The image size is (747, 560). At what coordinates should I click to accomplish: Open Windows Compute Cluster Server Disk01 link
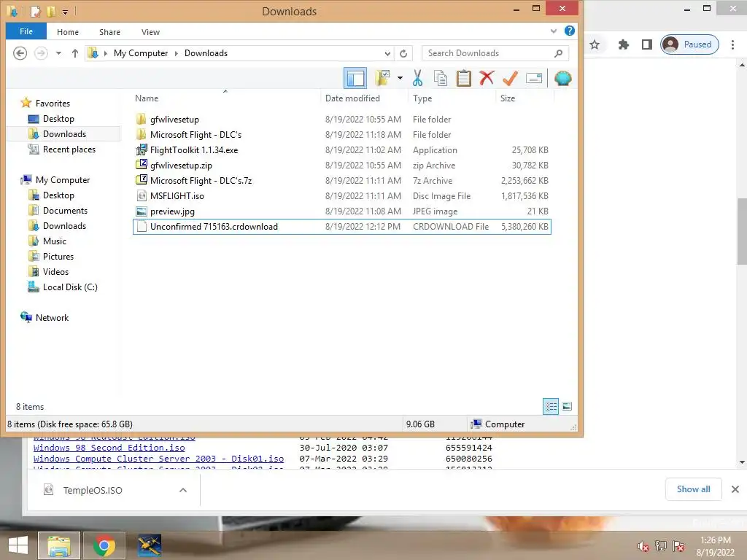coord(158,459)
